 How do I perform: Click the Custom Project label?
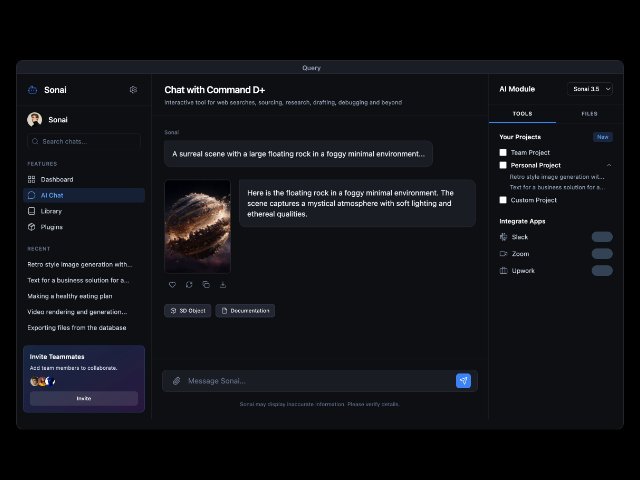coord(533,200)
